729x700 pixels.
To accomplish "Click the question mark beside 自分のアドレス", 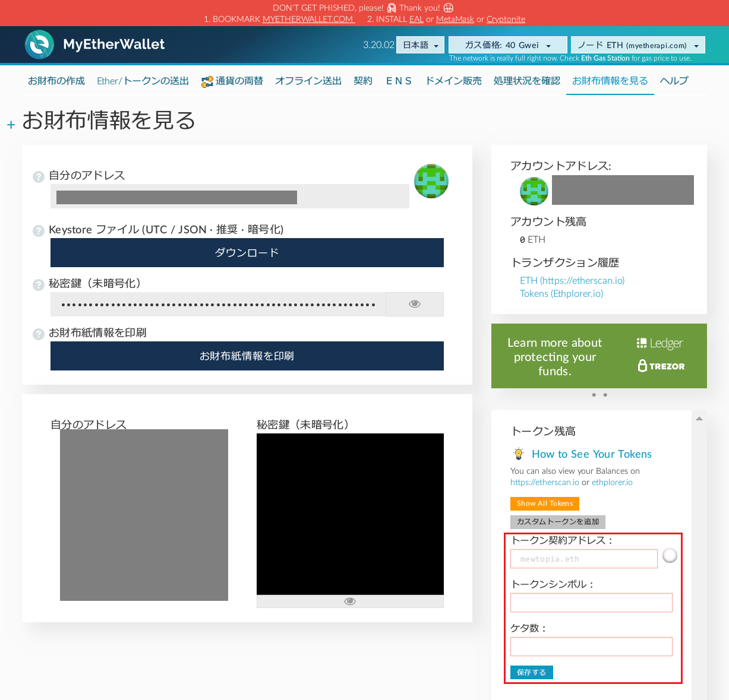I will point(39,176).
